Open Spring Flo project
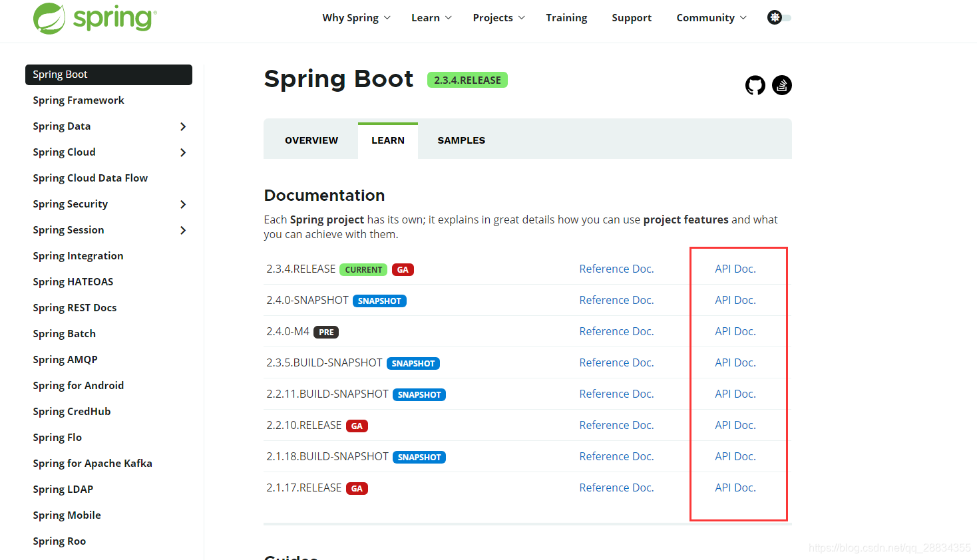Screen dimensions: 977x560 [57, 438]
